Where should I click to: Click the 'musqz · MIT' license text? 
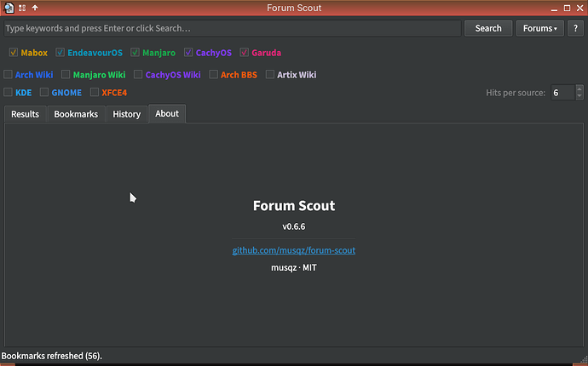tap(294, 268)
